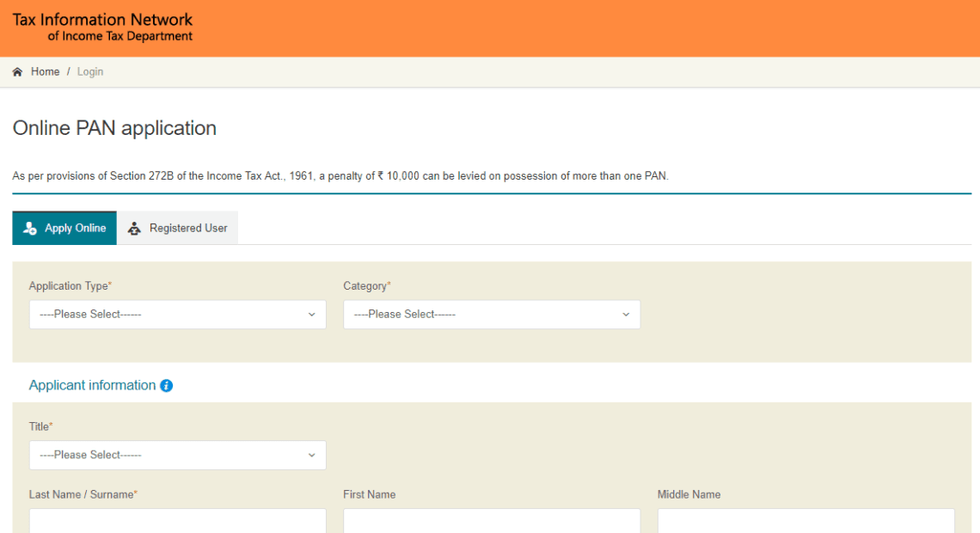Click the person-plus icon on Apply Online tab
This screenshot has width=980, height=533.
[28, 228]
